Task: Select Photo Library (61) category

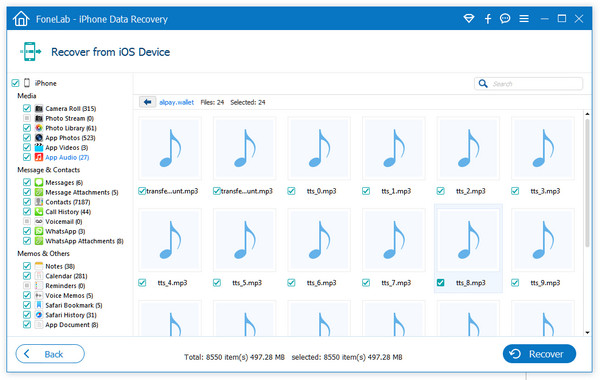Action: tap(71, 128)
